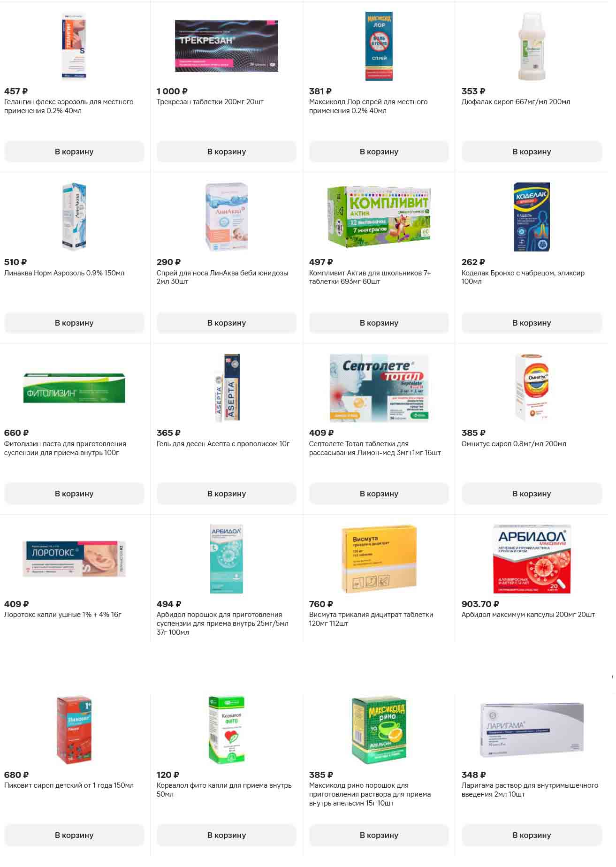The image size is (616, 867).
Task: Open Коделак Бронхо с чабрецом title link
Action: [523, 277]
